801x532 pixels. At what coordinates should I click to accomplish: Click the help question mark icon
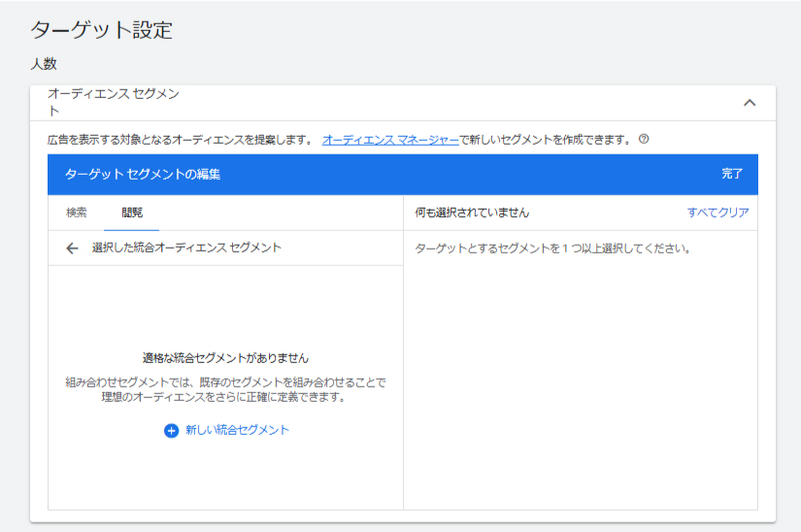[644, 140]
